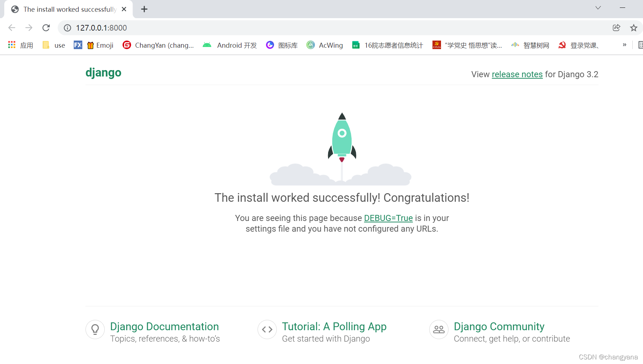Viewport: 643px width, 364px height.
Task: Open the 'use' bookmarks folder
Action: point(54,45)
